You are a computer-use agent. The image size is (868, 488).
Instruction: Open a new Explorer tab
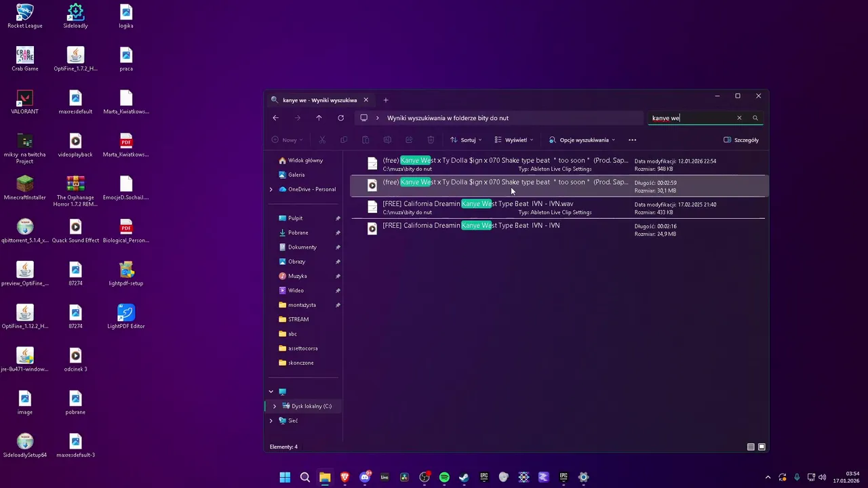click(386, 100)
